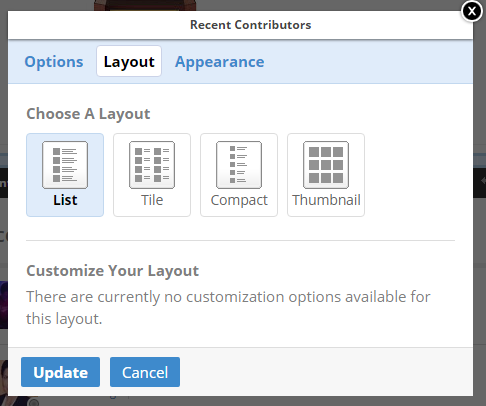Click the Customize Your Layout heading
Viewport: 486px width, 406px height.
click(113, 271)
